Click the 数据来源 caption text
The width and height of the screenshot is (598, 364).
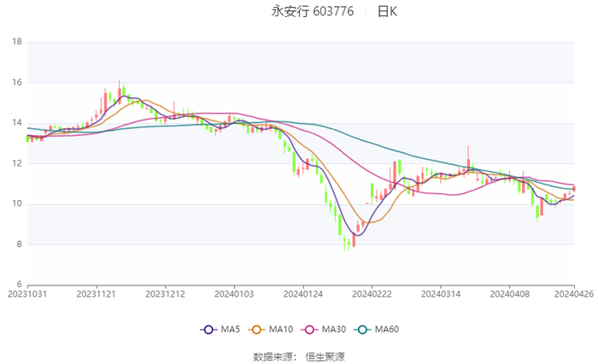273,356
